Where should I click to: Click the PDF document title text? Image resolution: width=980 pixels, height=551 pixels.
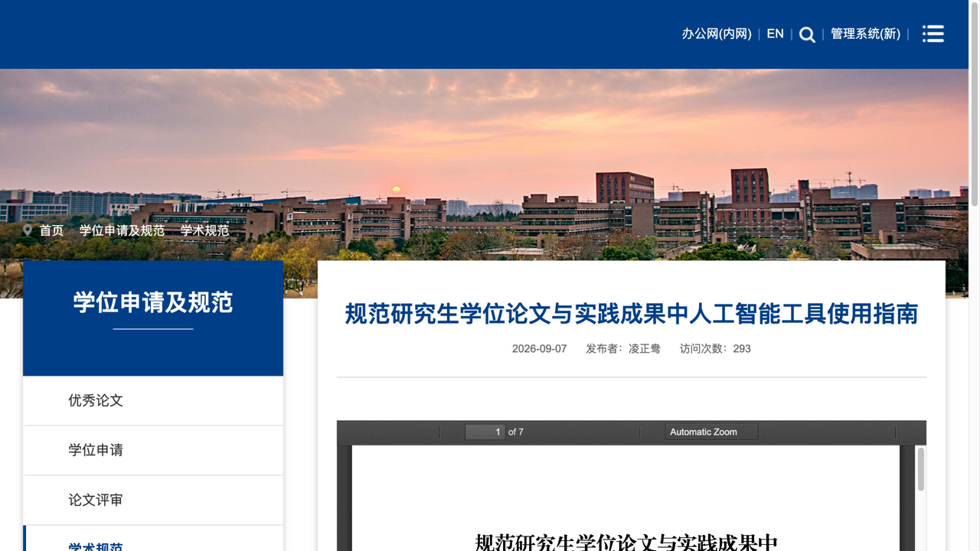[x=626, y=543]
